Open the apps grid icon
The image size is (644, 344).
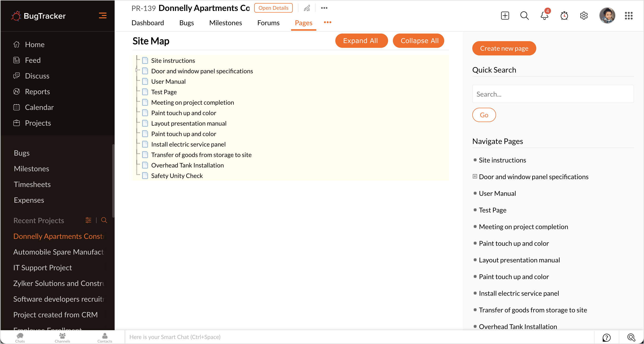click(x=628, y=16)
